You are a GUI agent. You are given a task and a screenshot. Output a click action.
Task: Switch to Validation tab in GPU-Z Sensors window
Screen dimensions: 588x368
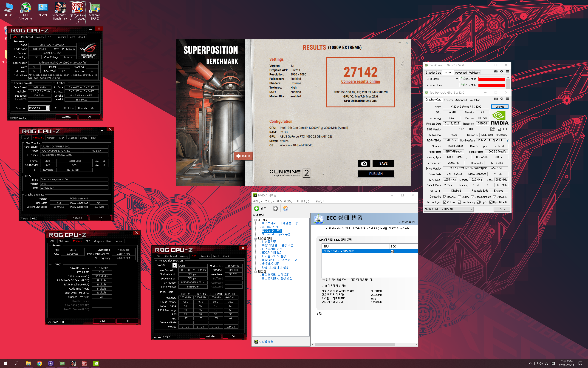pyautogui.click(x=474, y=72)
